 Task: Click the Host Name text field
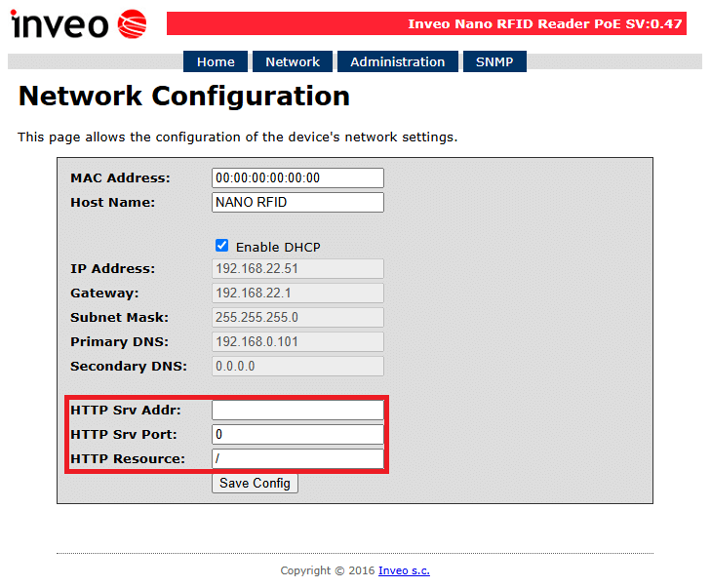pyautogui.click(x=297, y=203)
